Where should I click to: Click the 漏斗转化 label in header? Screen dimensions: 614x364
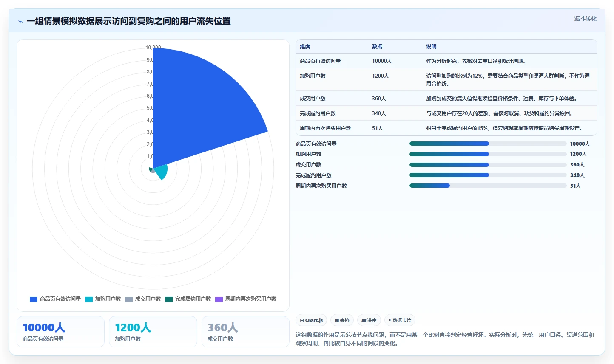[x=585, y=19]
